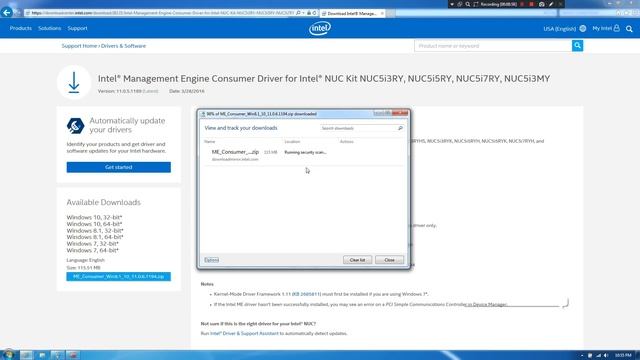Open a new browser tab
The image size is (640, 360).
tap(391, 13)
